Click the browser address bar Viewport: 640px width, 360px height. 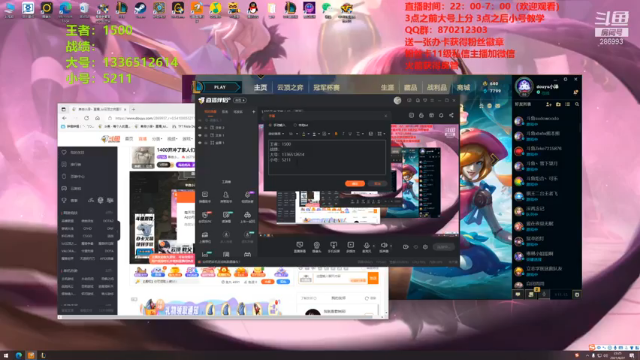[x=151, y=118]
